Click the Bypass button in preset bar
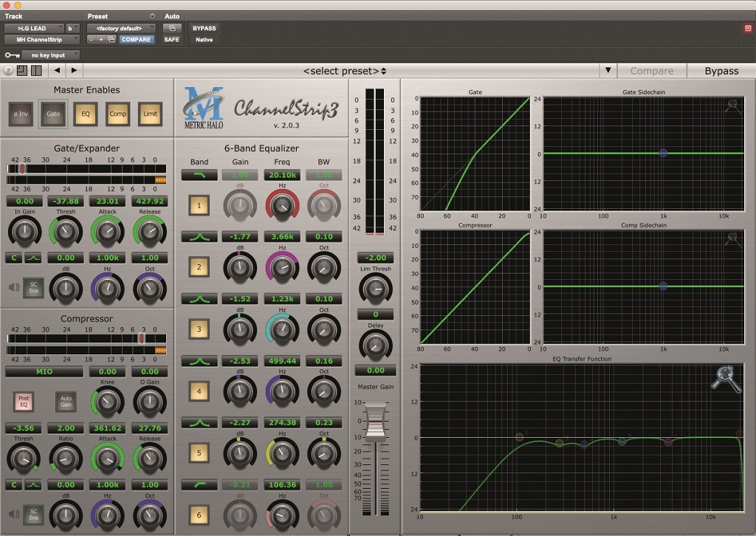756x536 pixels. click(x=721, y=71)
